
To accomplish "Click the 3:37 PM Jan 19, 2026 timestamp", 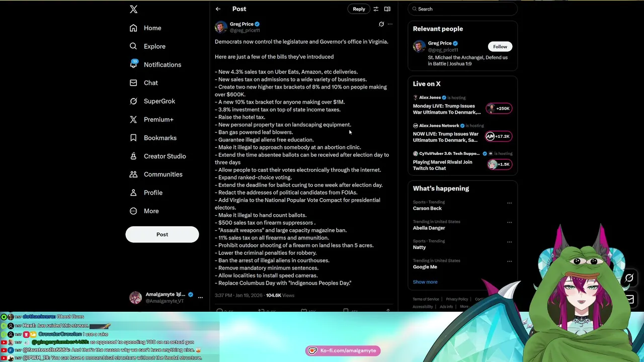I will [239, 296].
